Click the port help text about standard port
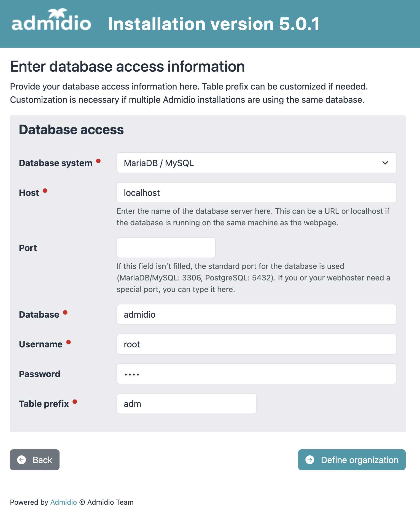 pos(254,278)
